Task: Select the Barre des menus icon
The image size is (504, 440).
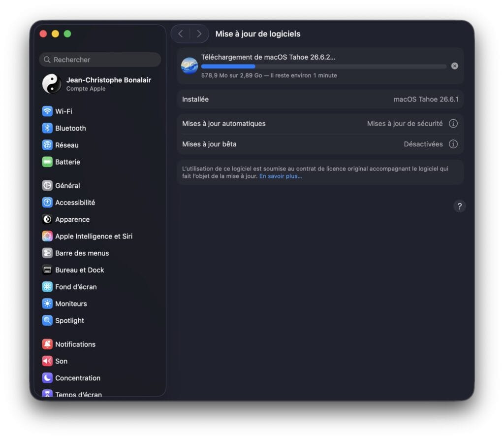Action: 47,253
